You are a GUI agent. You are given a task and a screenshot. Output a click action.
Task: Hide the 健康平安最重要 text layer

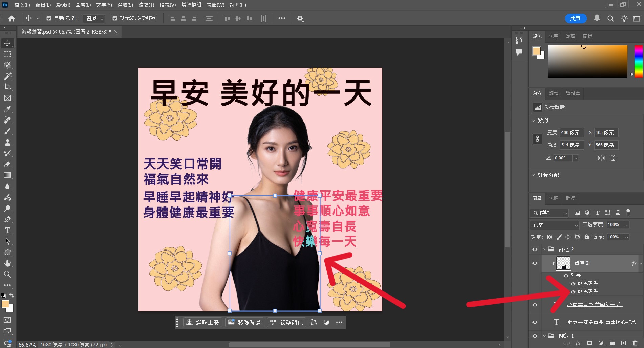tap(535, 322)
